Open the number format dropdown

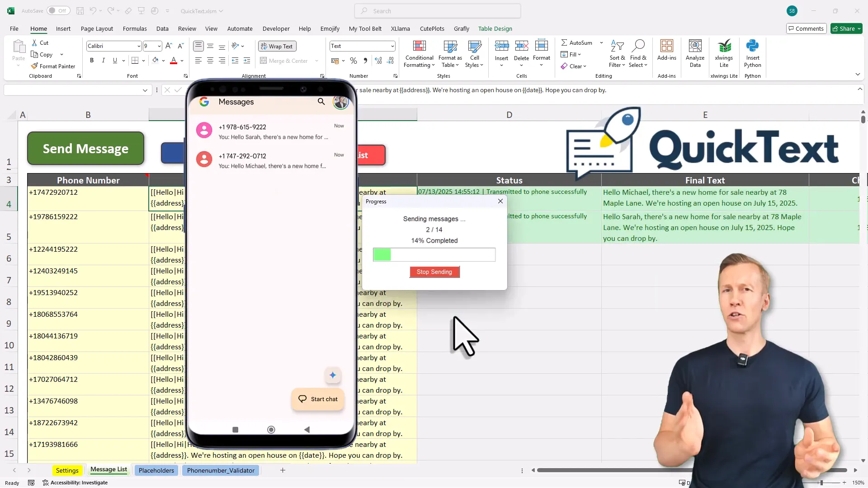(x=392, y=46)
